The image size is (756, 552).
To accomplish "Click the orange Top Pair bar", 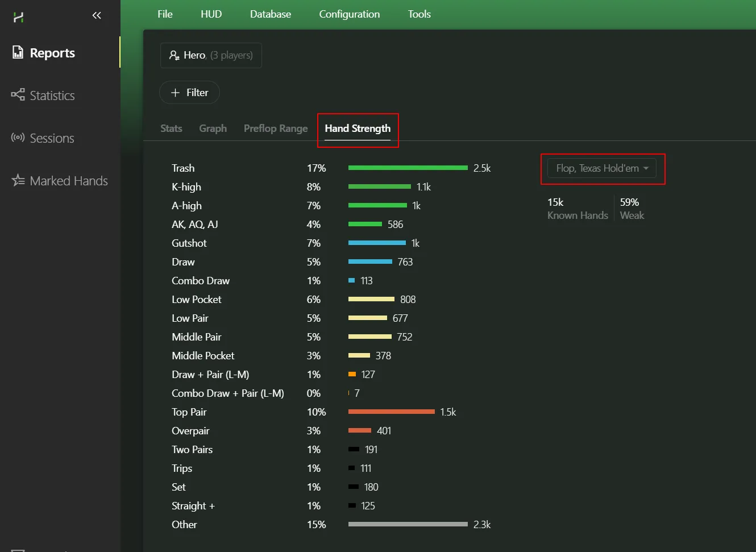I will point(391,412).
